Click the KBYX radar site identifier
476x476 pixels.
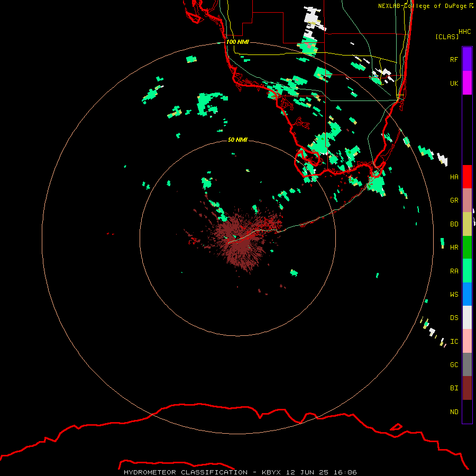(271, 472)
